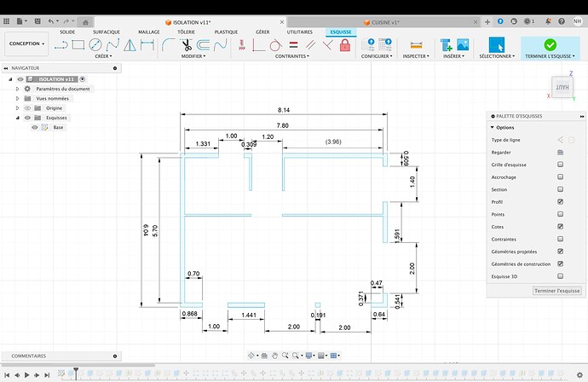Click the ViewCube orientation widget

[562, 86]
